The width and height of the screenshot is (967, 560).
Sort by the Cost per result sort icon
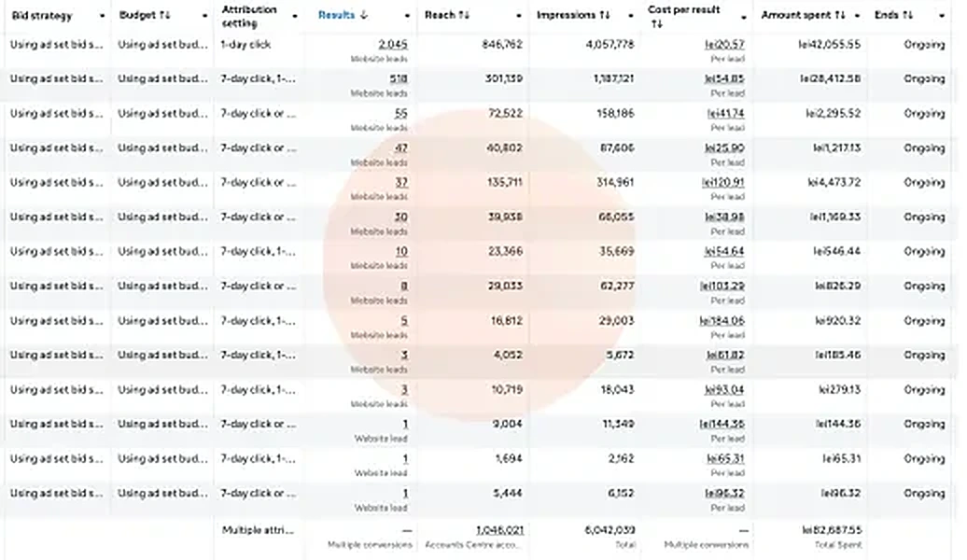pos(657,24)
